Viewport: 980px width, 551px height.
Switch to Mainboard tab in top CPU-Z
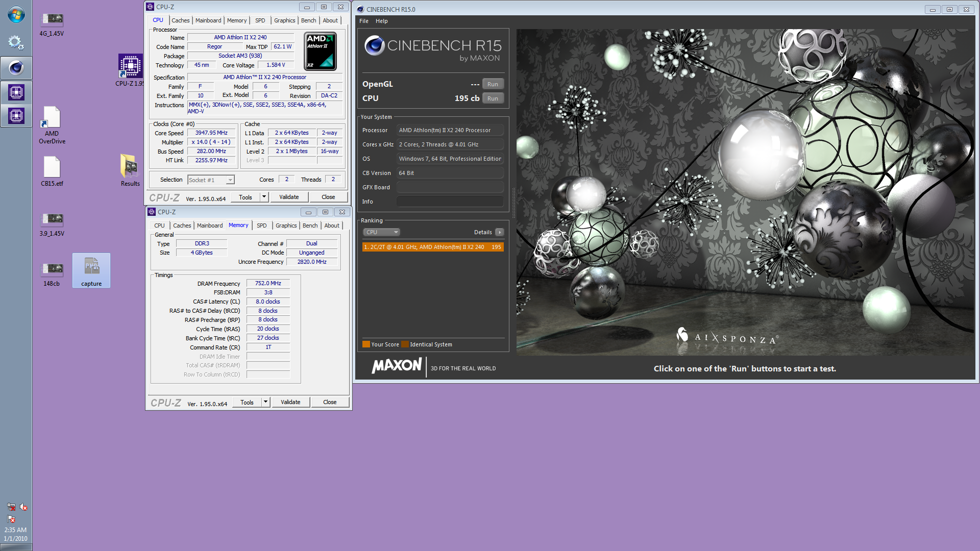pos(208,20)
